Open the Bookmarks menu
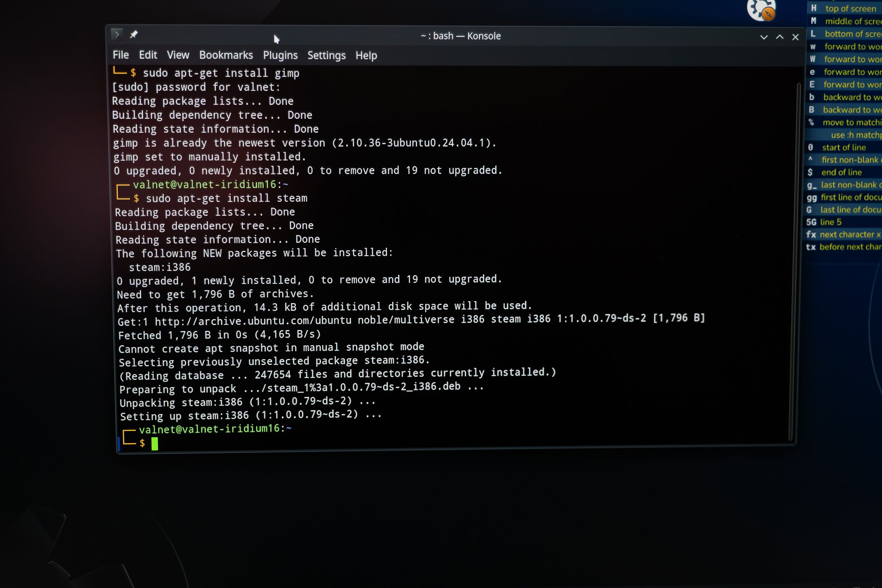The height and width of the screenshot is (588, 882). [x=226, y=55]
